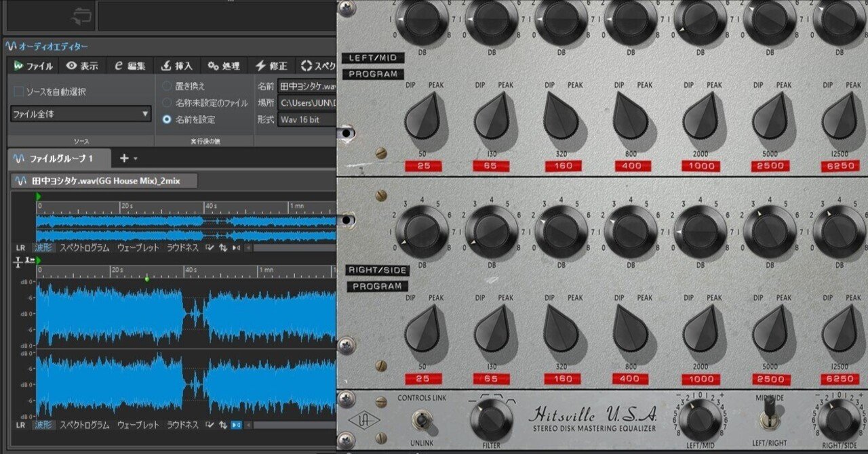Select the 置き換え radio button
The width and height of the screenshot is (868, 454).
167,86
